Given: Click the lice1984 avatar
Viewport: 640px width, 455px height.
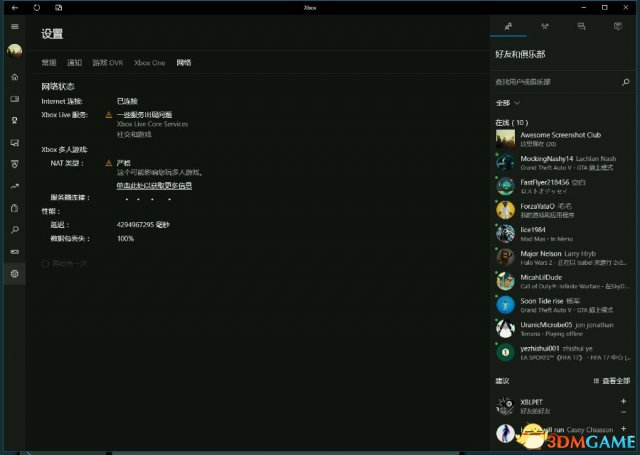Looking at the screenshot, I should 505,234.
